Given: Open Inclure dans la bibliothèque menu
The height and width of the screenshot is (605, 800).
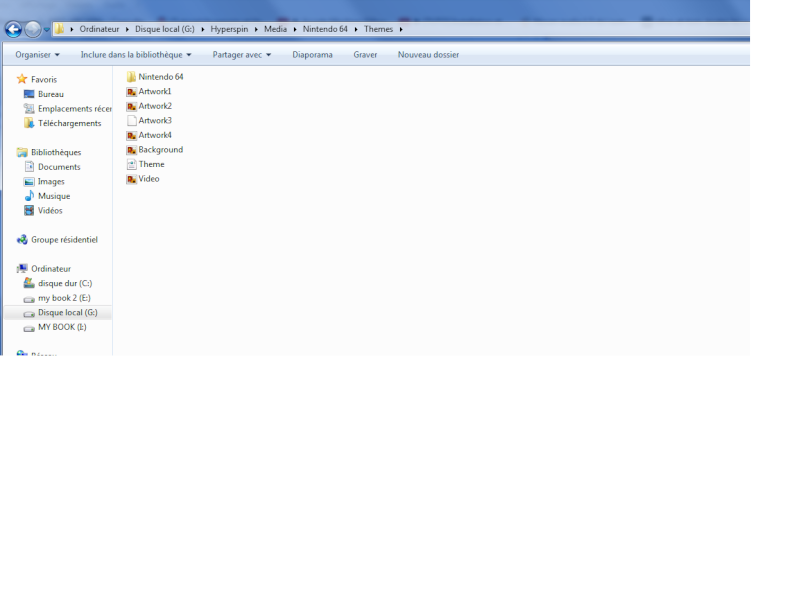Looking at the screenshot, I should (x=136, y=55).
